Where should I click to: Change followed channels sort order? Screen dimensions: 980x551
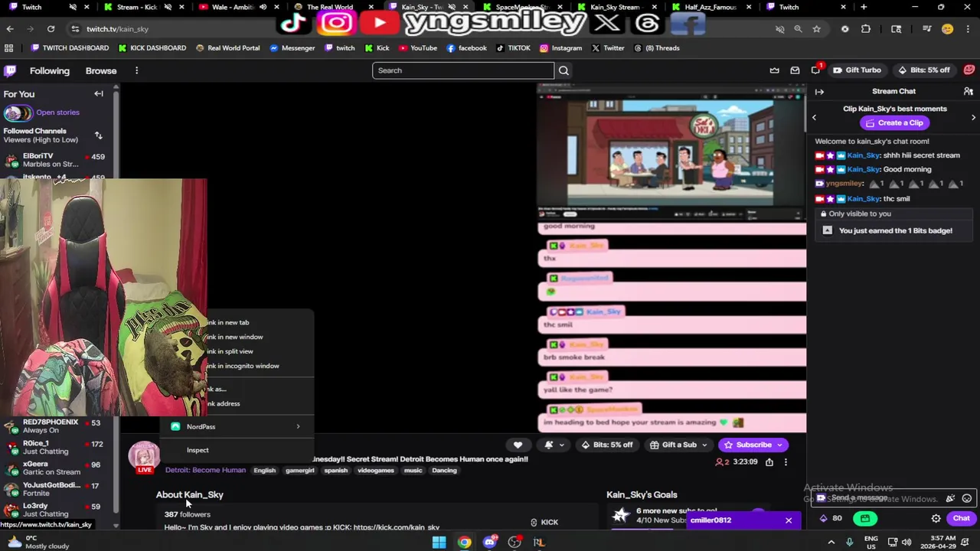click(x=98, y=135)
